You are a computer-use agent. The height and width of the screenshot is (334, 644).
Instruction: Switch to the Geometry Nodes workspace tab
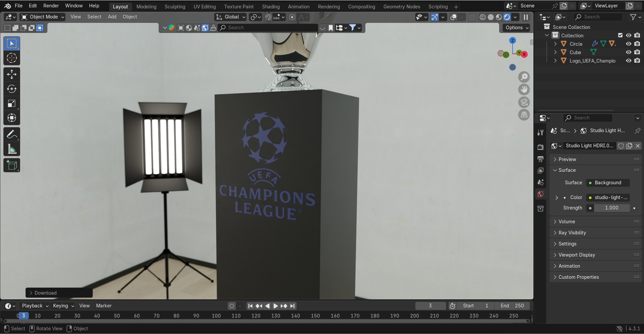click(402, 6)
